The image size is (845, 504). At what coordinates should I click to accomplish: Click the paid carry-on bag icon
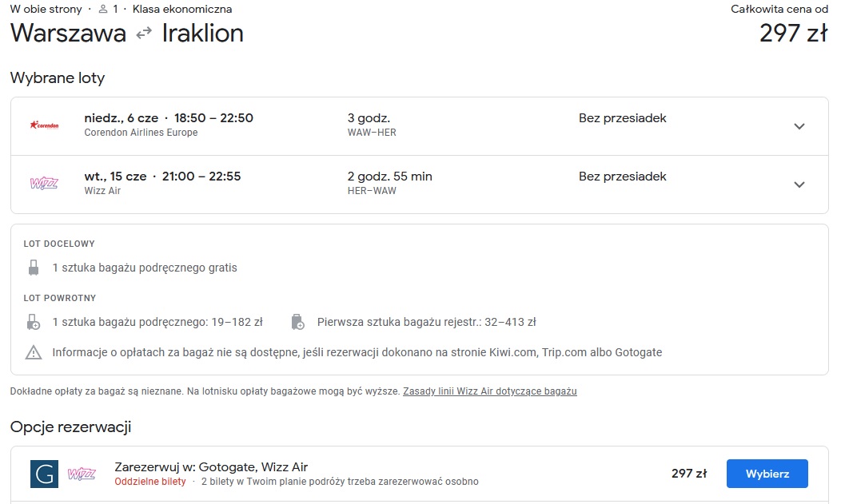[34, 322]
